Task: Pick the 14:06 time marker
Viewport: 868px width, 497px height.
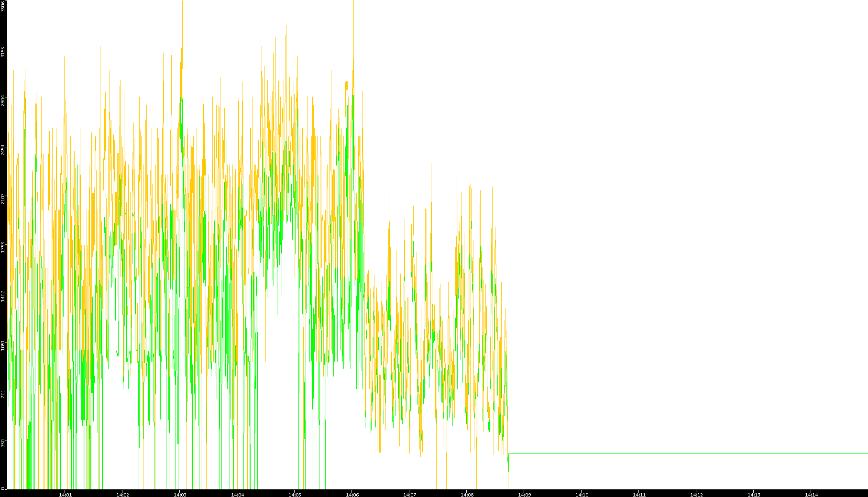Action: click(x=352, y=494)
